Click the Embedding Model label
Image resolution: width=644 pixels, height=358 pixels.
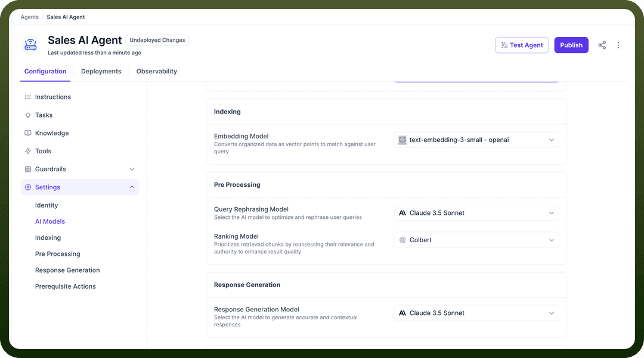pyautogui.click(x=241, y=136)
